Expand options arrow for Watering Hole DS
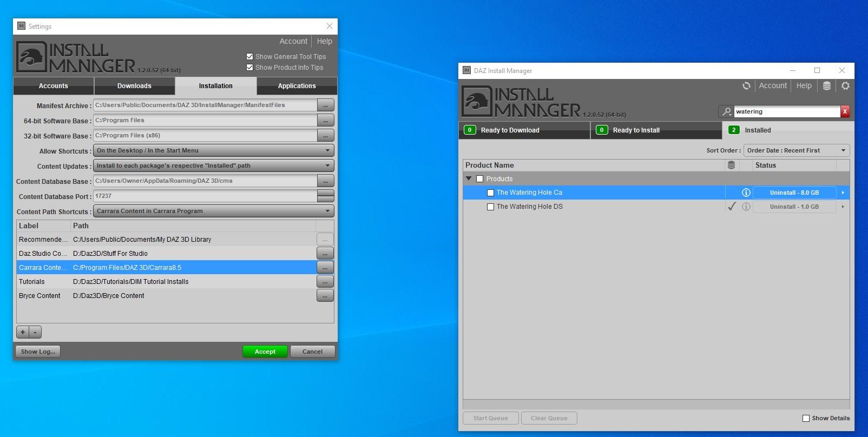 pos(843,207)
